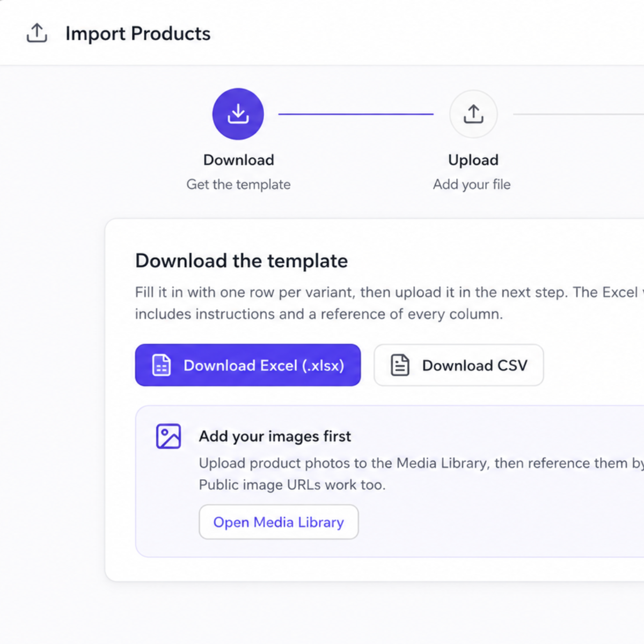This screenshot has height=644, width=644.
Task: Click the 'Download the template' heading
Action: 241,261
